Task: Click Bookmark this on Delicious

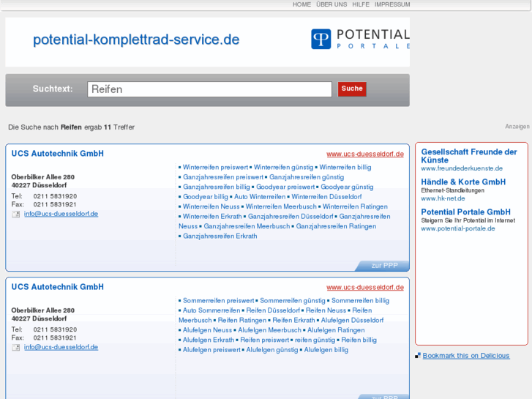Action: click(x=465, y=356)
